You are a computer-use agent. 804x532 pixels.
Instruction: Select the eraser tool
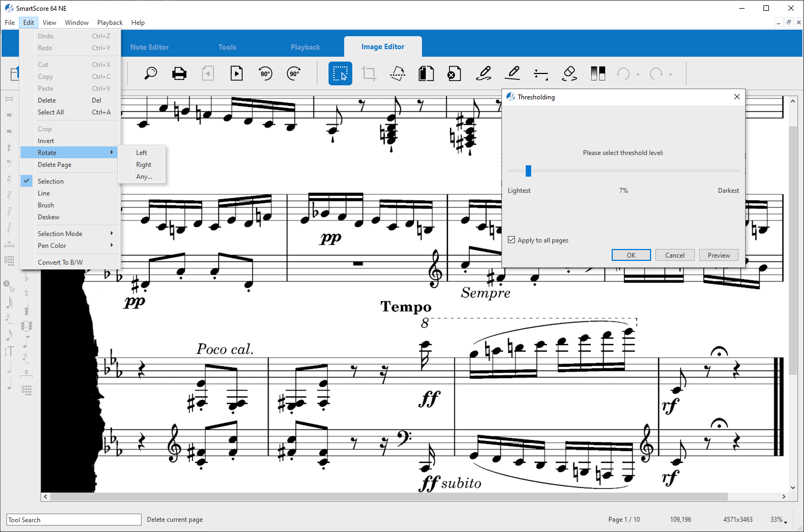coord(569,73)
